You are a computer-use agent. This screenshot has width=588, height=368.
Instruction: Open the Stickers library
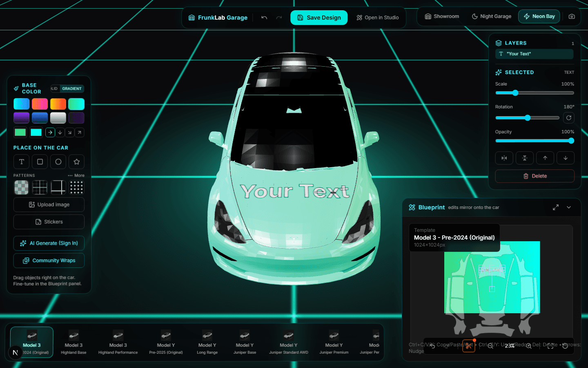[49, 222]
